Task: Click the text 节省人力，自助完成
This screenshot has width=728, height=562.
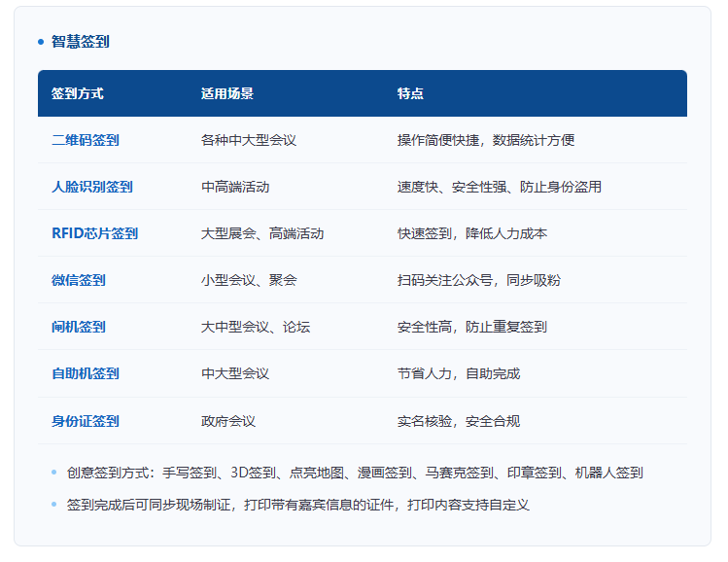Action: tap(459, 374)
